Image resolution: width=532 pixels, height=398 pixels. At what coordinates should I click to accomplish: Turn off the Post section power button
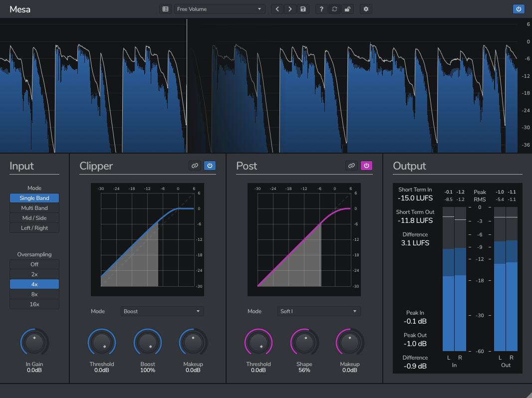[366, 166]
